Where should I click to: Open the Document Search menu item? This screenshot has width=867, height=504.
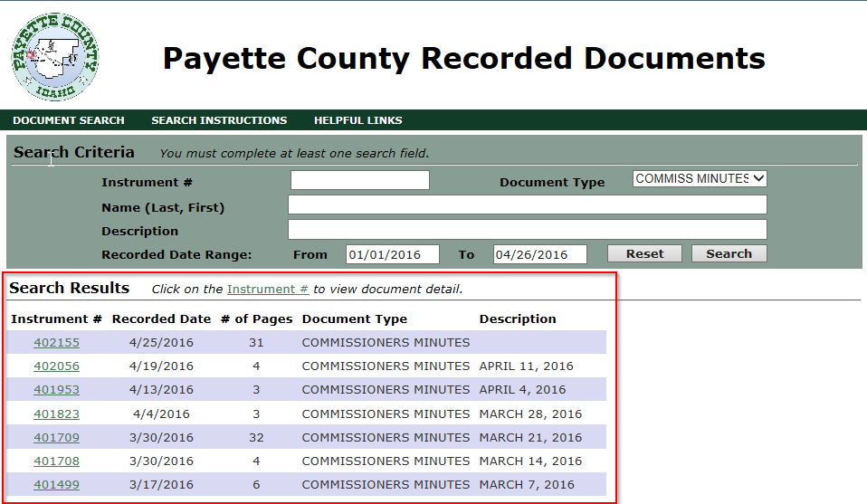[x=69, y=120]
